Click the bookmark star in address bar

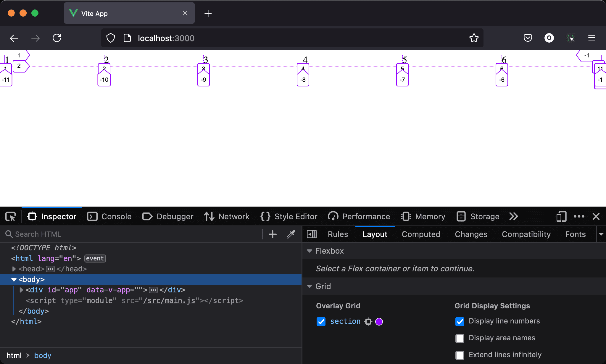coord(474,38)
